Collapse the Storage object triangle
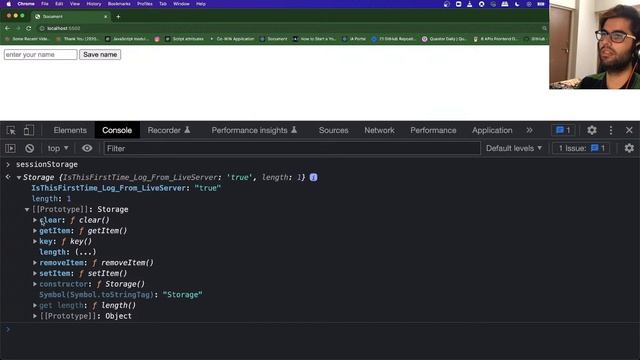 (19, 178)
